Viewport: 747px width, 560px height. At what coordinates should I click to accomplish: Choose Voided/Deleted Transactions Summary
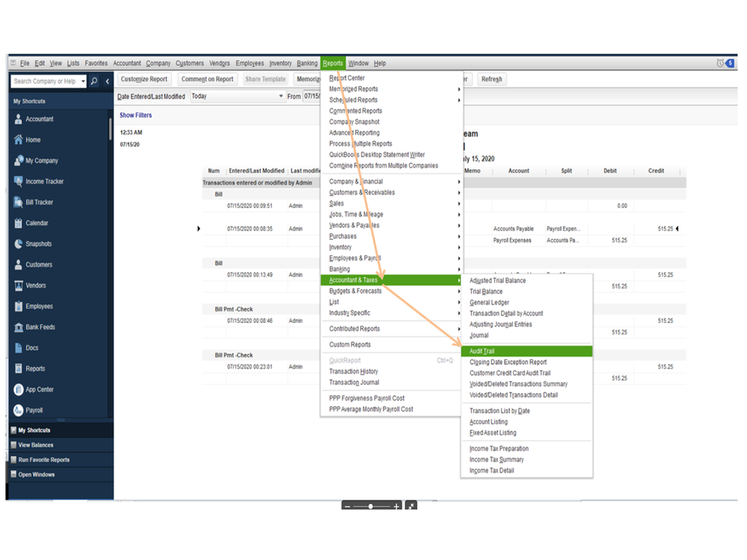(518, 384)
